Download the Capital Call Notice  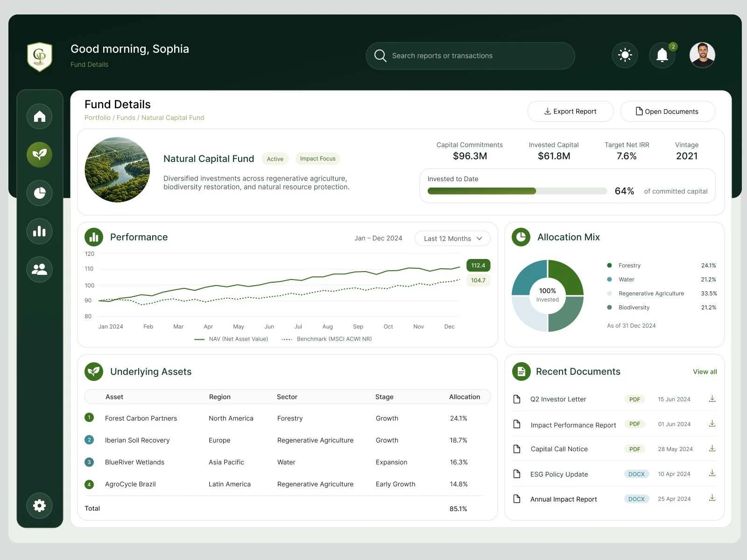click(x=712, y=448)
